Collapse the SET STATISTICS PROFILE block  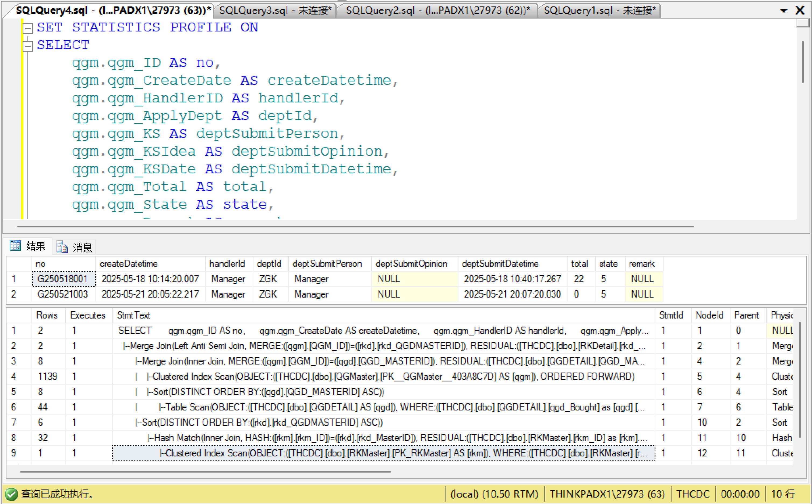28,28
